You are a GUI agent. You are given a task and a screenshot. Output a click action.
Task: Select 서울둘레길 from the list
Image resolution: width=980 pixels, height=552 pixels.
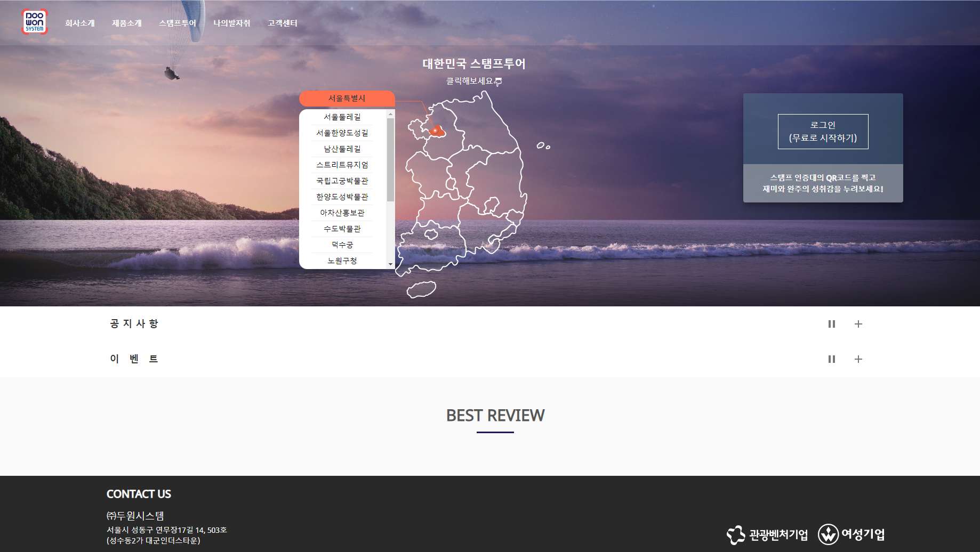pyautogui.click(x=342, y=117)
